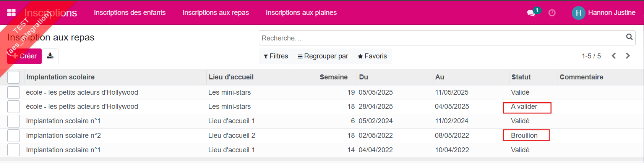Select the Implantation scolaire n°2 row checkbox
644x163 pixels.
coord(14,136)
